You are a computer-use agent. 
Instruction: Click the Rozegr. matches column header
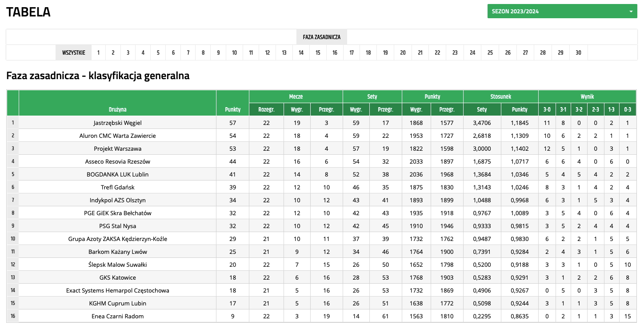point(266,109)
